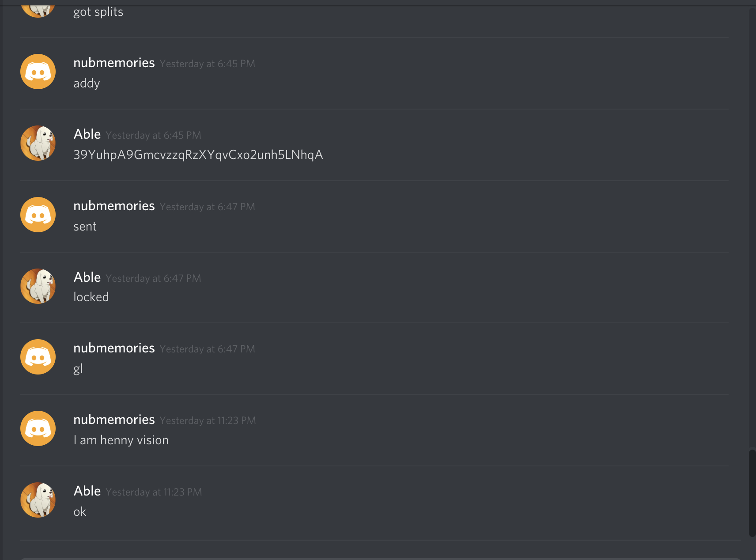Image resolution: width=756 pixels, height=560 pixels.
Task: Select nubmemories username at 11:23 PM
Action: click(114, 420)
